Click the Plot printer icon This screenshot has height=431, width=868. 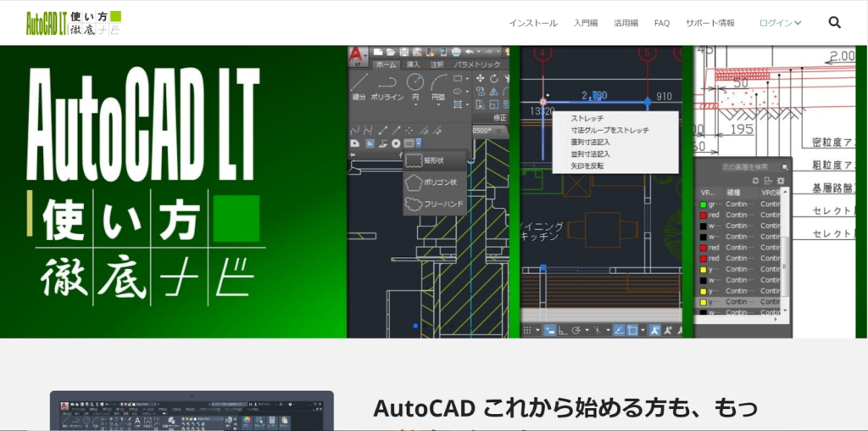pyautogui.click(x=456, y=52)
